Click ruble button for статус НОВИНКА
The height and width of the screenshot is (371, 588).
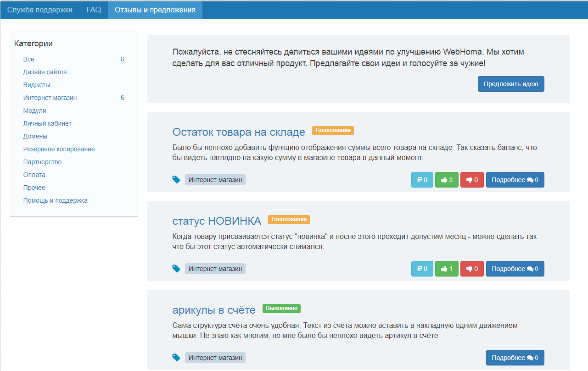pyautogui.click(x=422, y=269)
